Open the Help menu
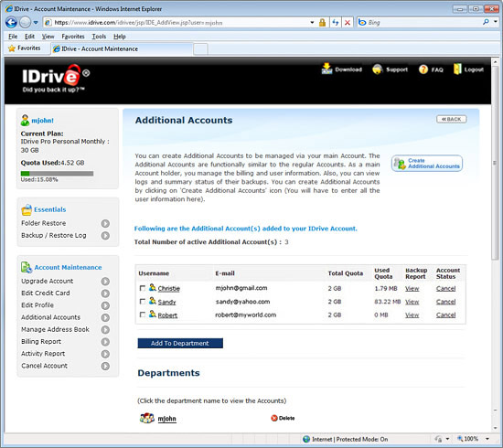The image size is (503, 448). [120, 37]
